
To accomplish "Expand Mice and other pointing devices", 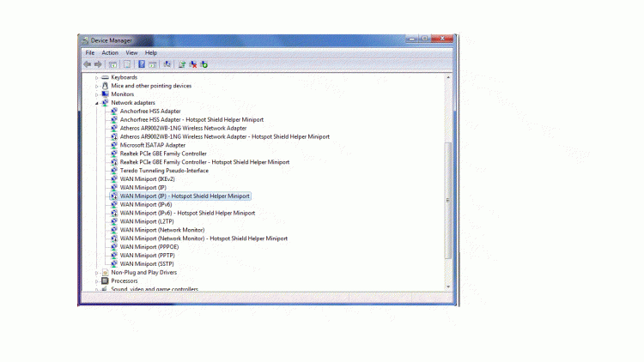I will (x=97, y=86).
